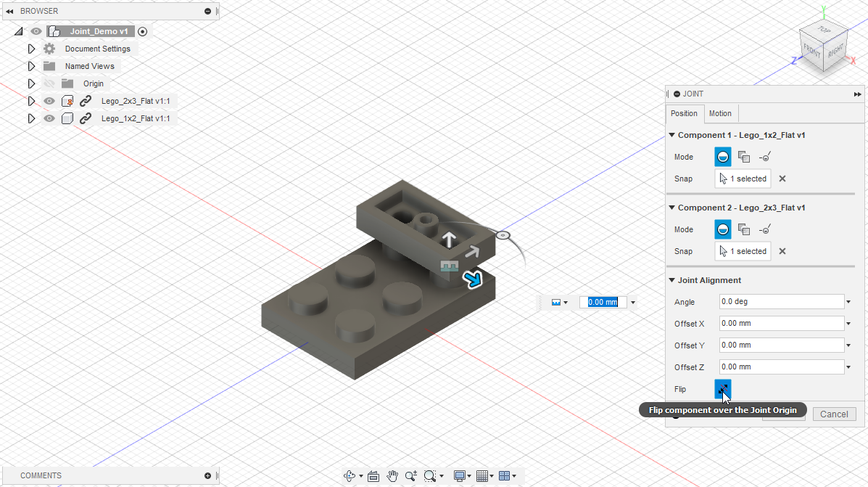The width and height of the screenshot is (868, 487).
Task: Toggle visibility of Joint_Demo v1 root
Action: click(36, 32)
